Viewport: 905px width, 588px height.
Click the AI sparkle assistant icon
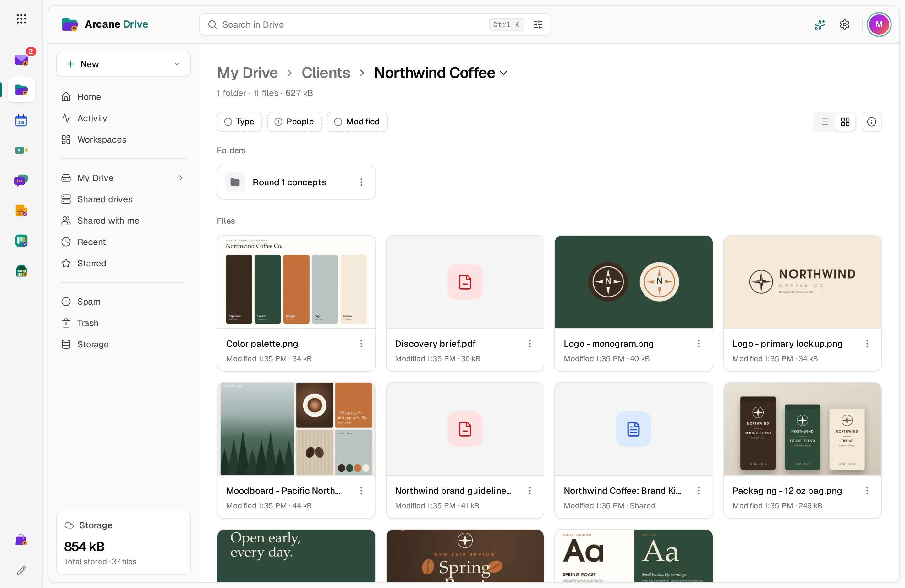coord(820,24)
